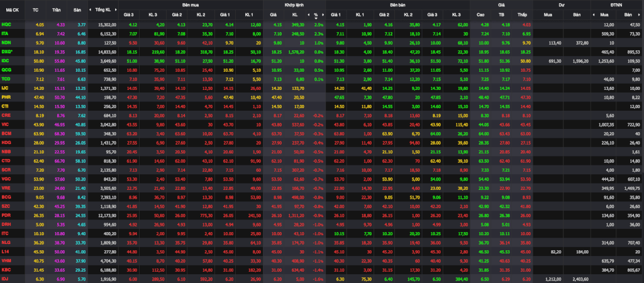The image size is (644, 283).
Task: Click the Dư group header
Action: [x=562, y=4]
